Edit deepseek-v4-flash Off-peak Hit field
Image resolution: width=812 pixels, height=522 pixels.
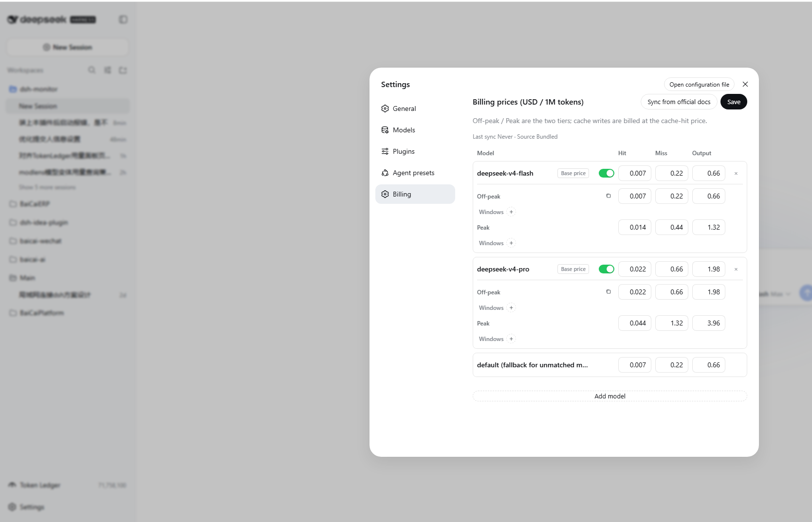coord(635,196)
